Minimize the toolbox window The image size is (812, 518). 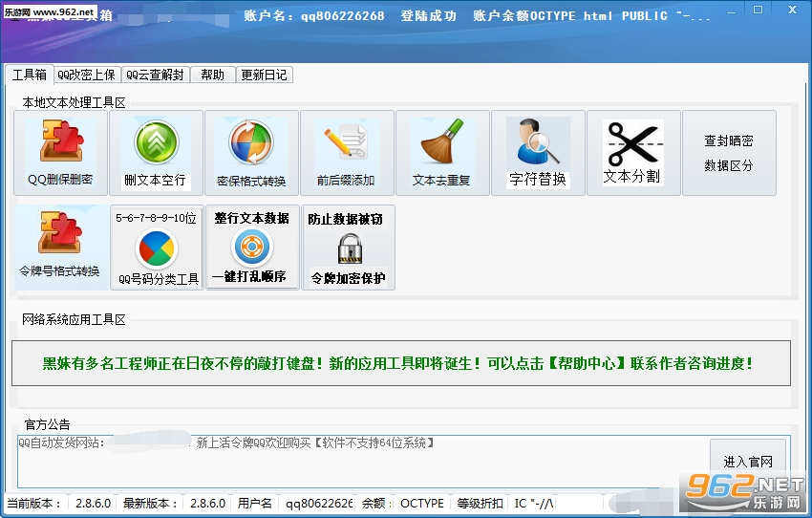(x=731, y=11)
